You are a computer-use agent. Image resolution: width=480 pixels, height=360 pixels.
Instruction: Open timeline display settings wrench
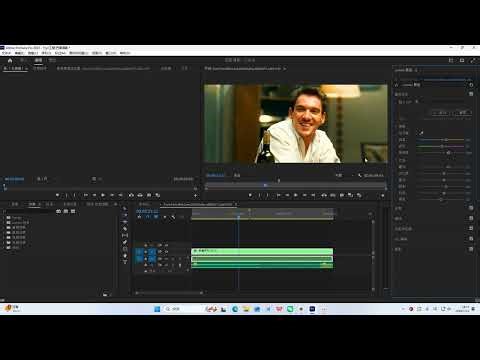173,217
